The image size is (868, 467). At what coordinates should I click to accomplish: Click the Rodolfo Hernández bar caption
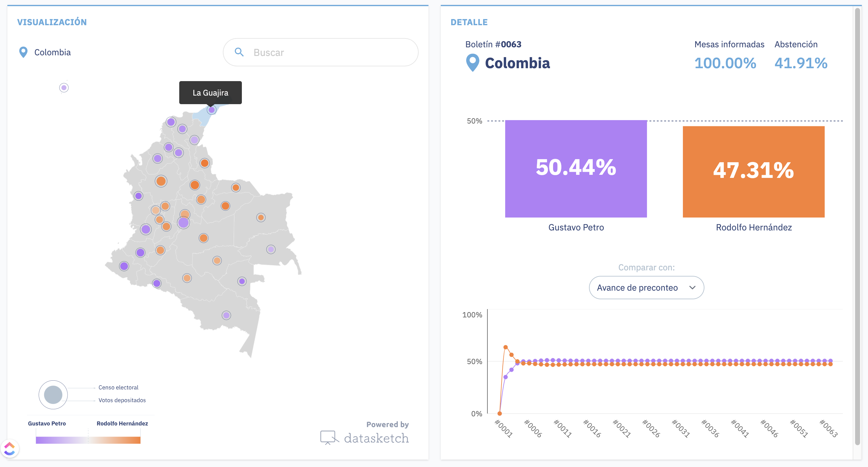(754, 227)
